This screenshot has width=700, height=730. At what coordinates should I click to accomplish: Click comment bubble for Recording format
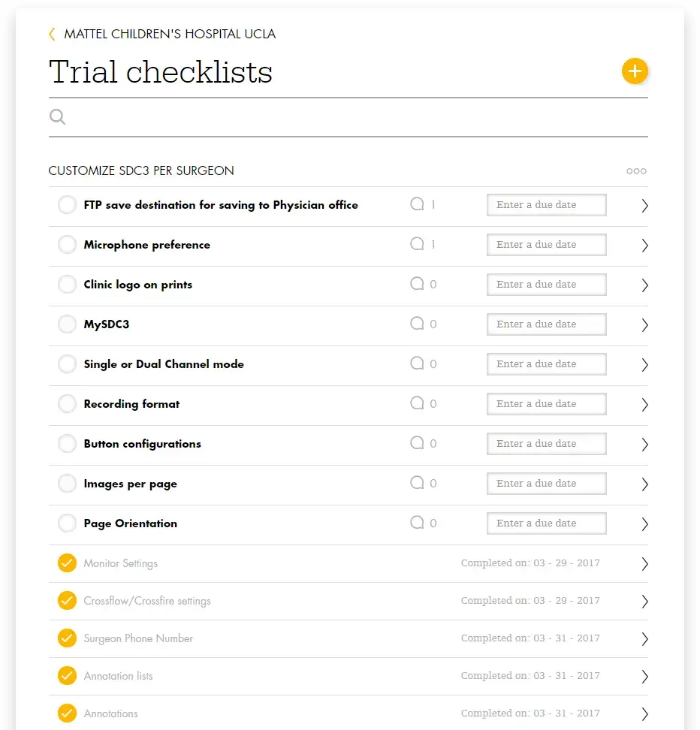pyautogui.click(x=417, y=403)
